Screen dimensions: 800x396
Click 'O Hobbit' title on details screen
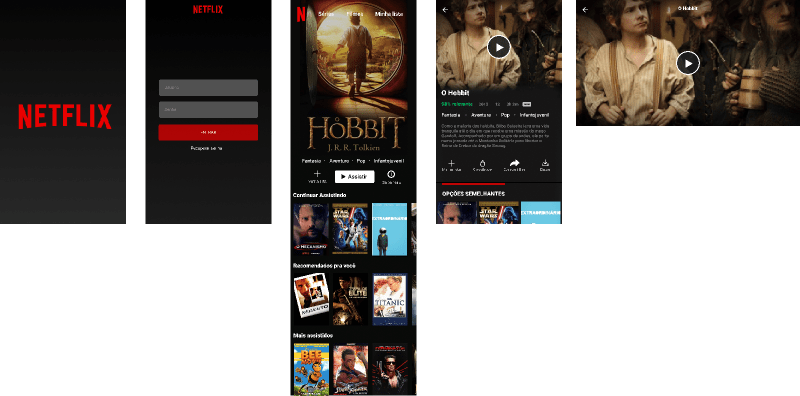tap(455, 93)
